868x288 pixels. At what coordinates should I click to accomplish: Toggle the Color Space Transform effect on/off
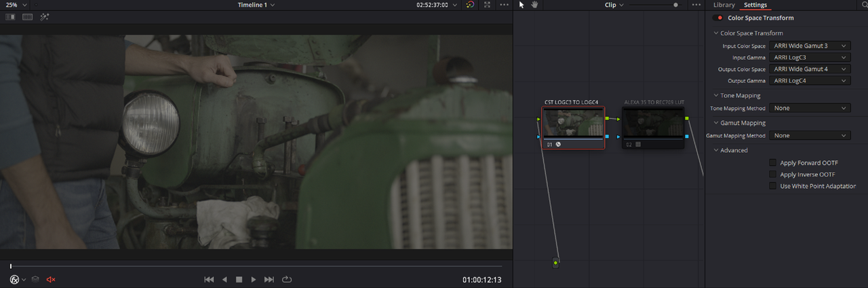tap(719, 18)
